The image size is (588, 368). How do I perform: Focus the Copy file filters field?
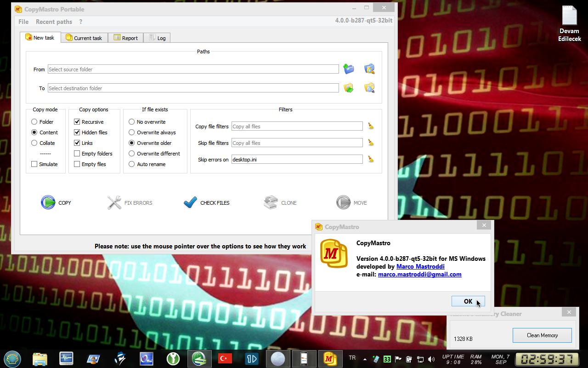click(x=297, y=126)
